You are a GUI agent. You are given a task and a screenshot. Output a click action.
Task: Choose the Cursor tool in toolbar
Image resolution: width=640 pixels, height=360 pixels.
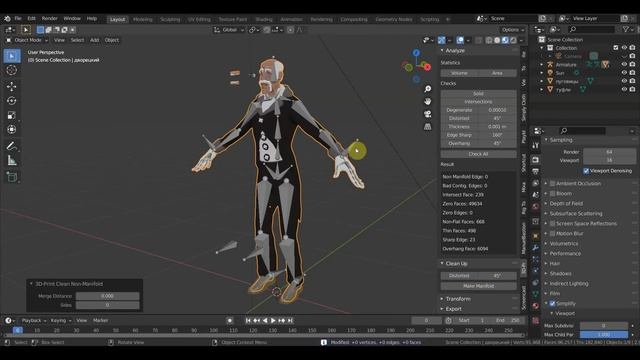(11, 70)
